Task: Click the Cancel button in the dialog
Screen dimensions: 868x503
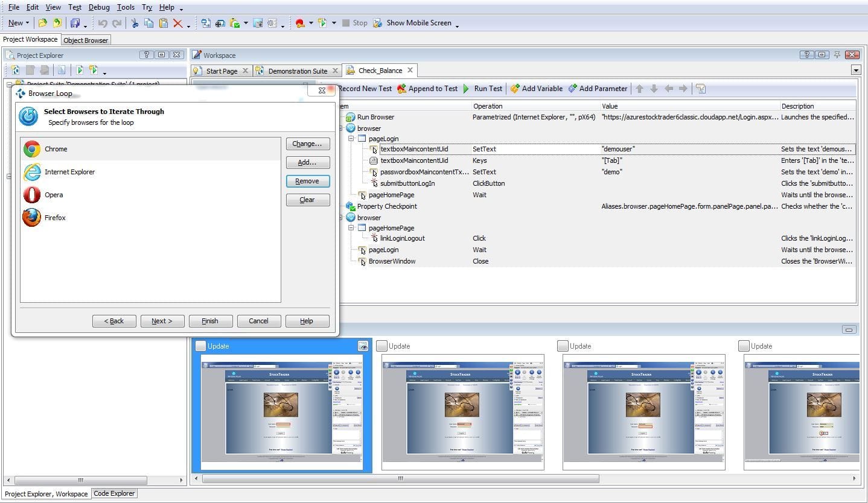Action: point(259,321)
